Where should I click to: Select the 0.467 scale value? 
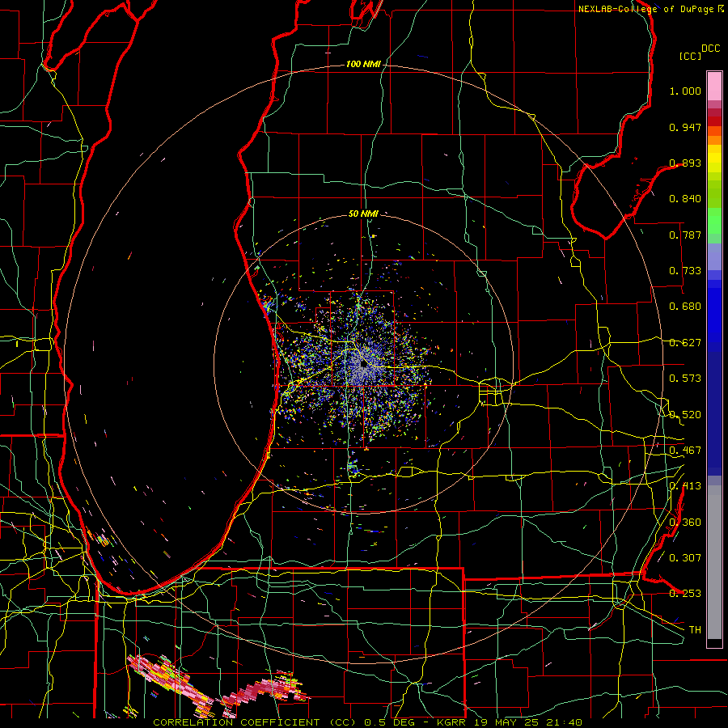tap(685, 451)
